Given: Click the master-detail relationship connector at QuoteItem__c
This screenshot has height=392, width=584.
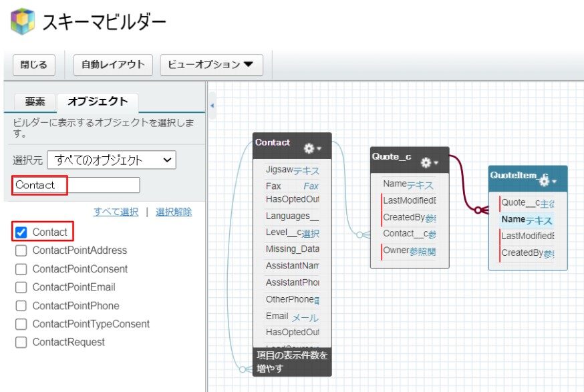Looking at the screenshot, I should pos(482,210).
